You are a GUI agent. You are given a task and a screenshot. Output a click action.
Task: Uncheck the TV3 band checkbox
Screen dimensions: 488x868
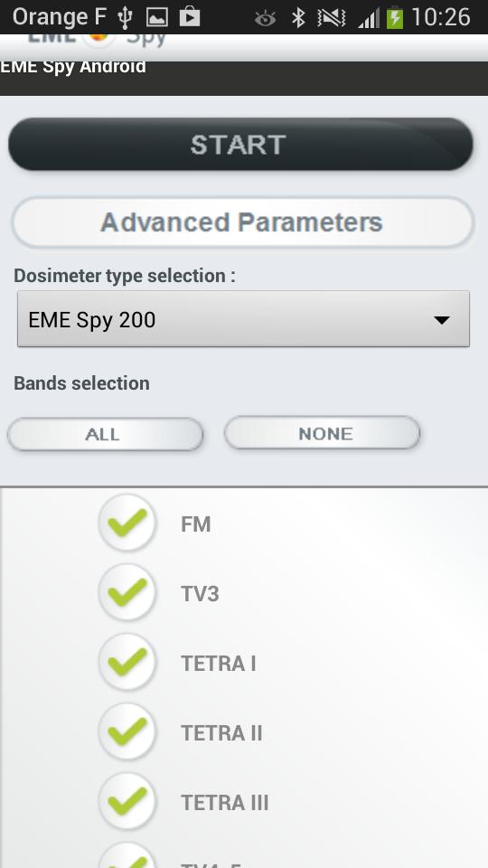(x=127, y=593)
